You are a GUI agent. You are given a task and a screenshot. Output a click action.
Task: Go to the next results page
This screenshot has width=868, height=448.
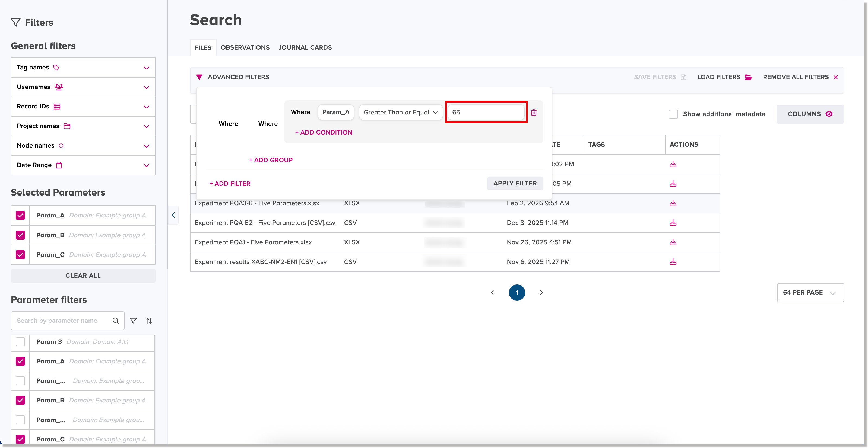[541, 293]
